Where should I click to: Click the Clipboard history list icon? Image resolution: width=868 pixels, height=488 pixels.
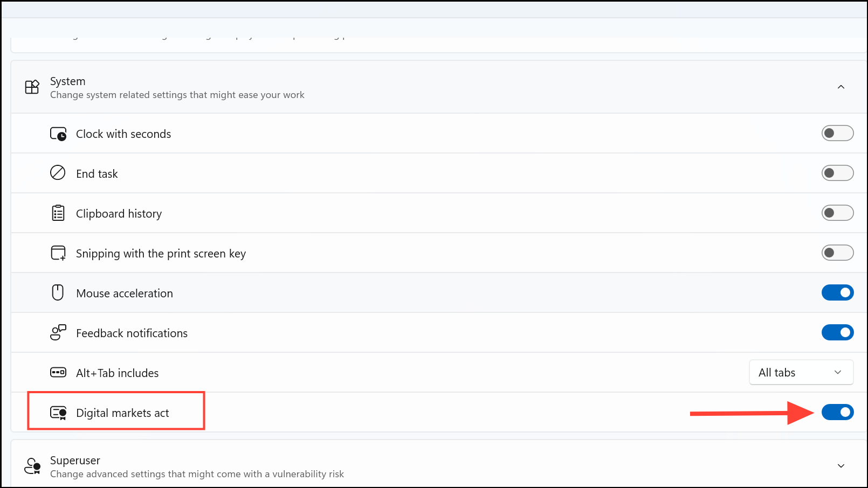[x=57, y=213]
